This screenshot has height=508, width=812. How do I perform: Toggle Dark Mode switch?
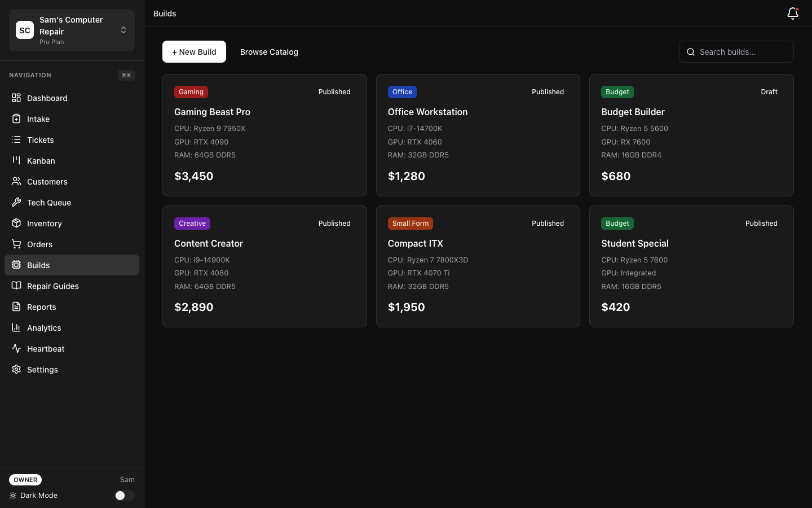pos(124,495)
